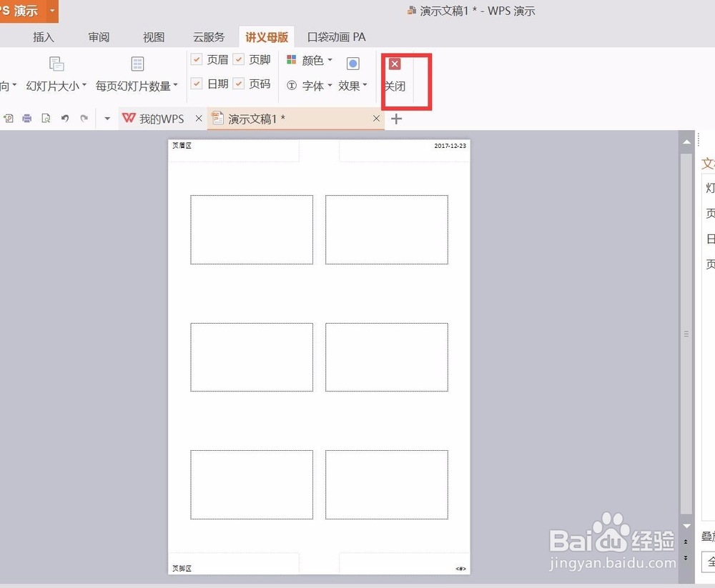Click the vertical scrollbar up arrow
This screenshot has height=588, width=715.
click(x=686, y=142)
